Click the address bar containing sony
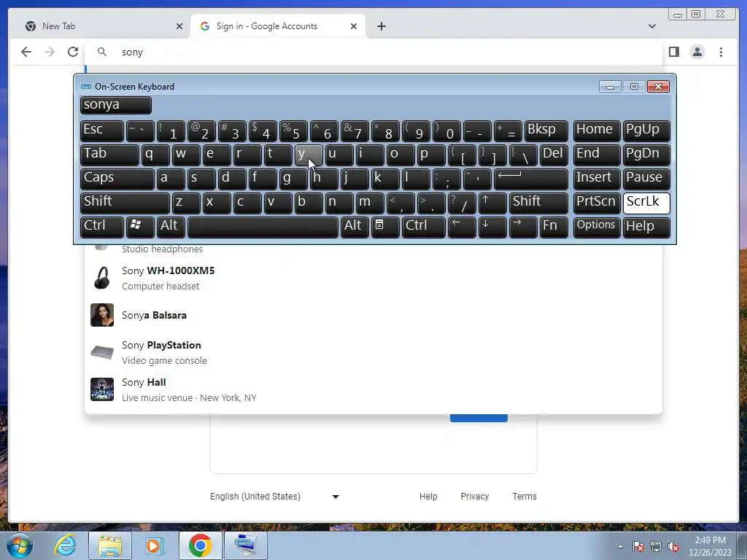Screen dimensions: 747x560 pos(374,52)
